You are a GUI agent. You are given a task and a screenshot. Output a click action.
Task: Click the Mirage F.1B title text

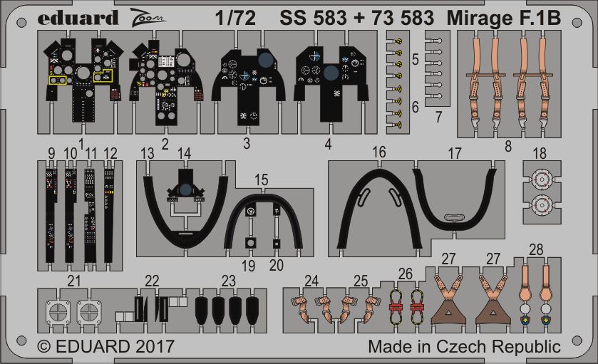[503, 17]
